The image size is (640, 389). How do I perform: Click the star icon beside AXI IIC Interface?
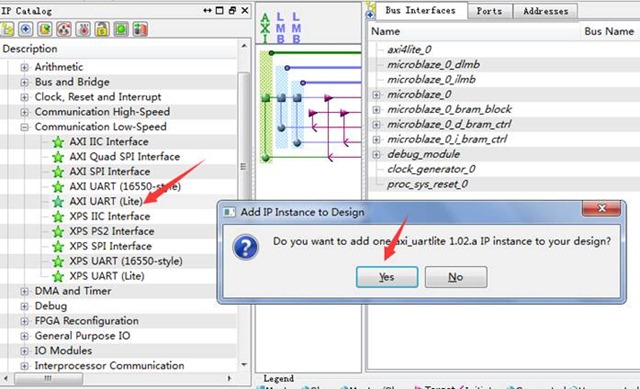click(x=58, y=142)
